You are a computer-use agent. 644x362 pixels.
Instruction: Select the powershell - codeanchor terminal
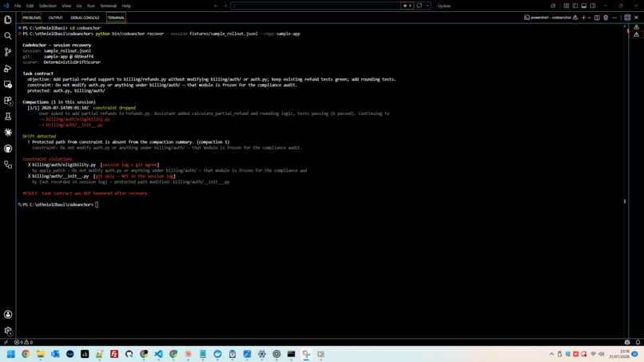click(551, 18)
